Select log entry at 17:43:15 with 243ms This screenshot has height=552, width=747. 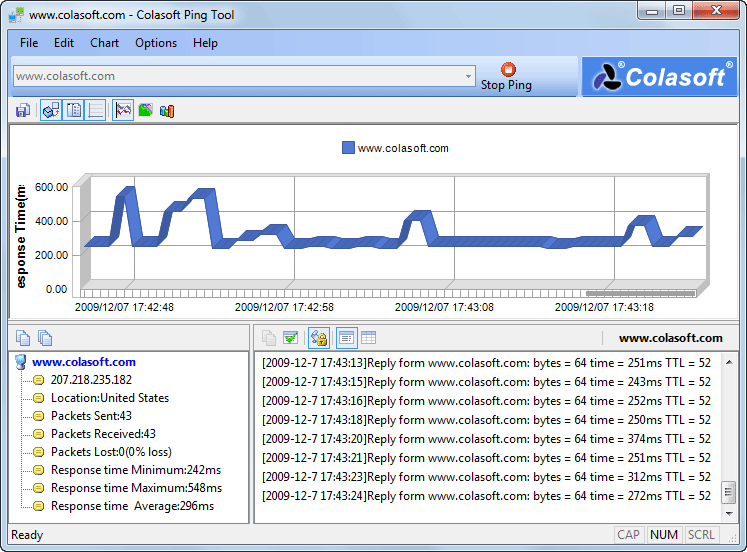click(486, 382)
